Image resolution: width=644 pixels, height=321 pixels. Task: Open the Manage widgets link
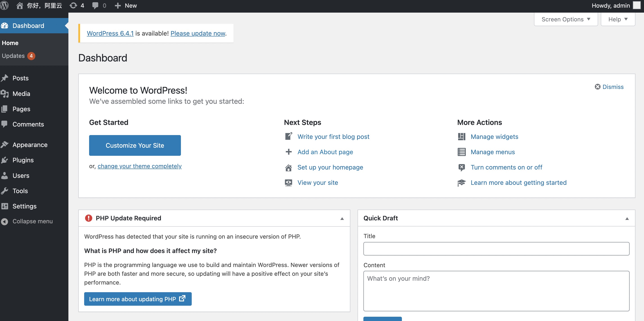pyautogui.click(x=494, y=136)
